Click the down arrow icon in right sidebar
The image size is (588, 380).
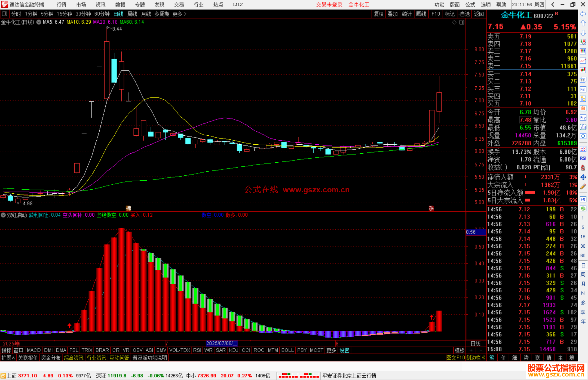coord(583,33)
